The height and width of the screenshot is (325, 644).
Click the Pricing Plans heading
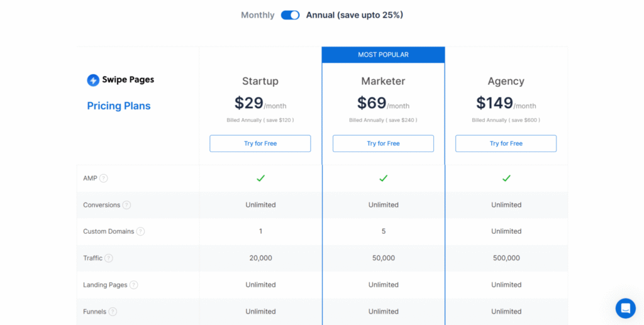(119, 106)
